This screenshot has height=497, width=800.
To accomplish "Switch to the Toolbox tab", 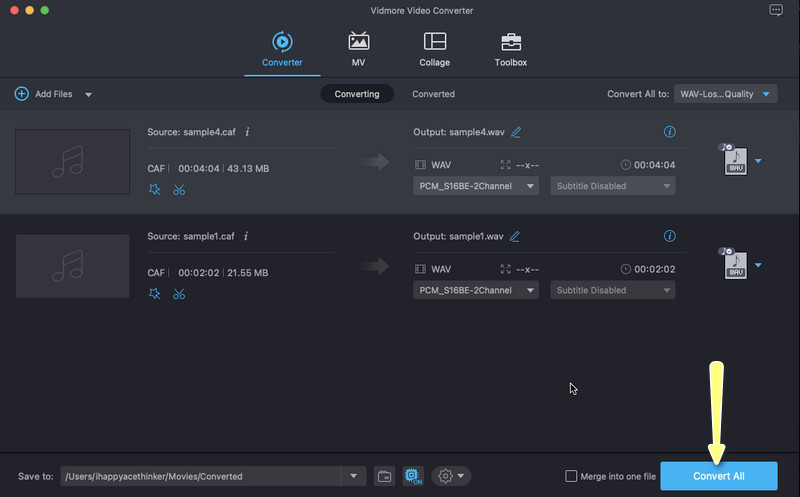I will [x=511, y=49].
